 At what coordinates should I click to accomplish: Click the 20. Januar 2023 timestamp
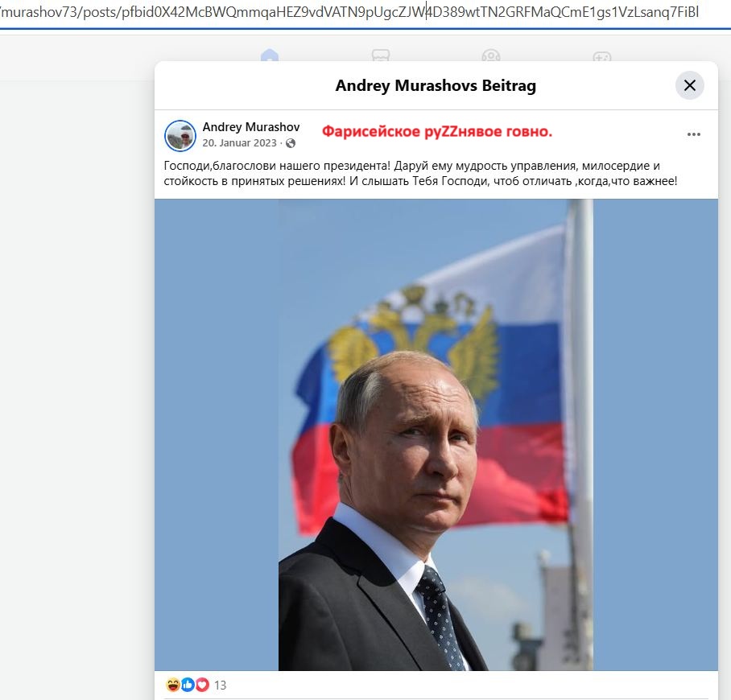point(239,143)
